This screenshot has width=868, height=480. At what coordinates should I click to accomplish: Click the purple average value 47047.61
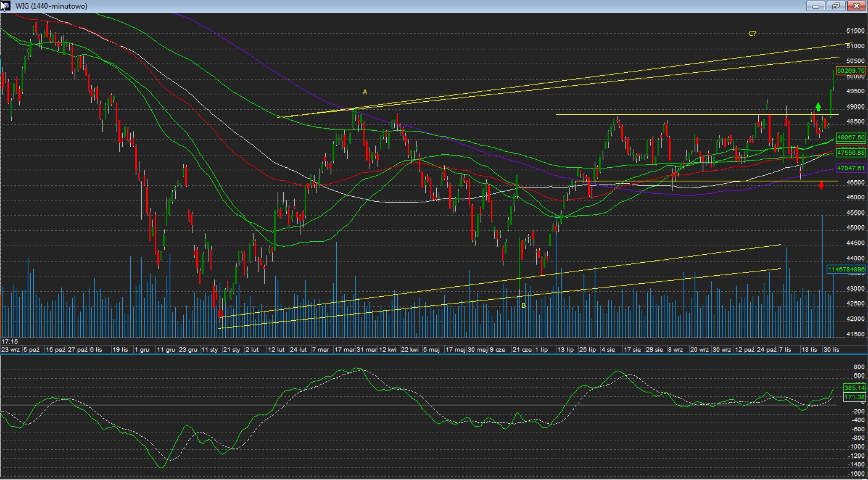click(851, 168)
